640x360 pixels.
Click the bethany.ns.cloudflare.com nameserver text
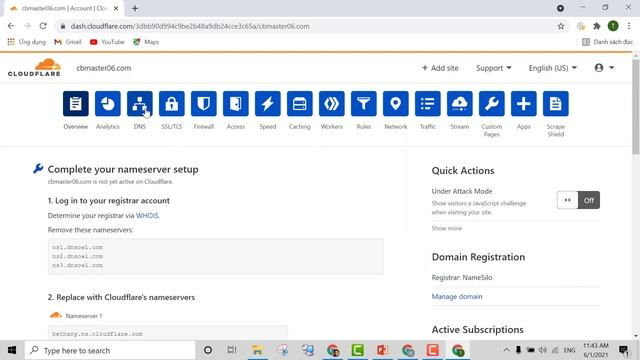coord(97,334)
